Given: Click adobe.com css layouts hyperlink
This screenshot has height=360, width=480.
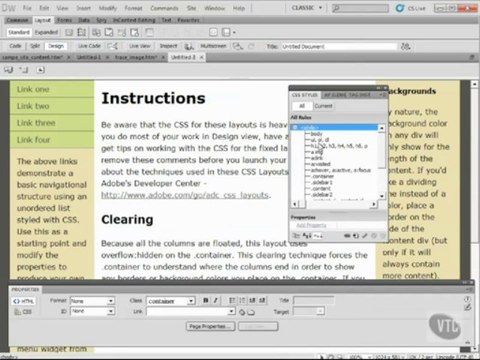Looking at the screenshot, I should [185, 195].
